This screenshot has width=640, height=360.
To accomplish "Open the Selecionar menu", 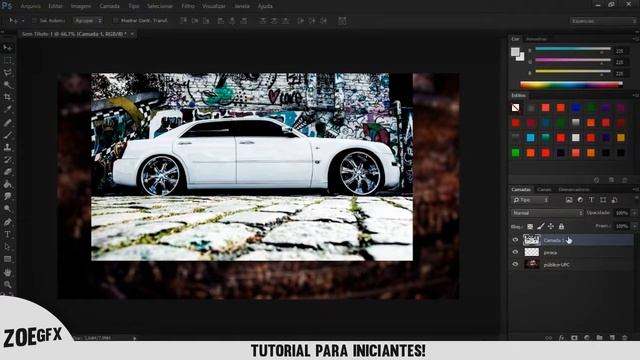I will [x=160, y=6].
